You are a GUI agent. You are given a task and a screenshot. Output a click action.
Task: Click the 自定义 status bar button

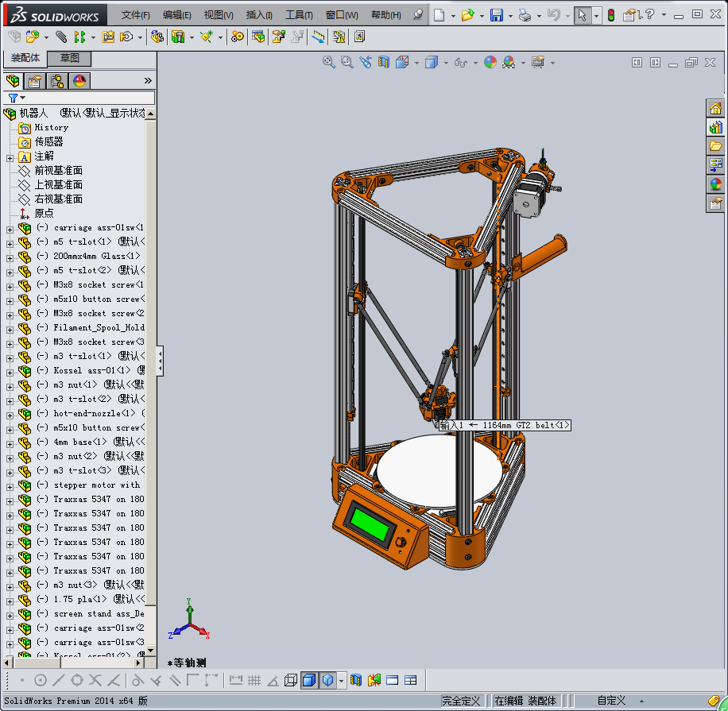tap(610, 701)
